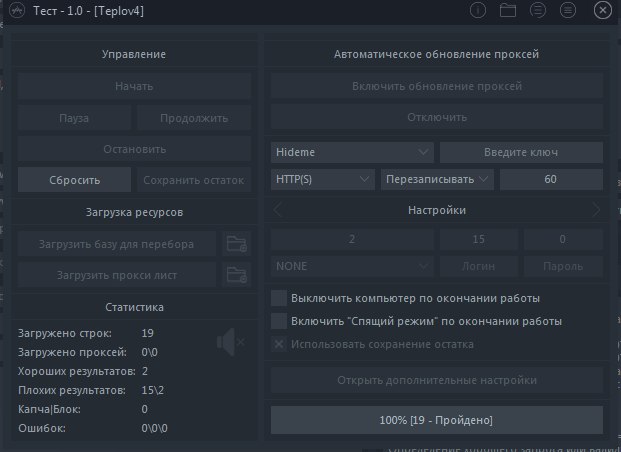This screenshot has width=621, height=452.
Task: Click the Начать button
Action: 133,86
